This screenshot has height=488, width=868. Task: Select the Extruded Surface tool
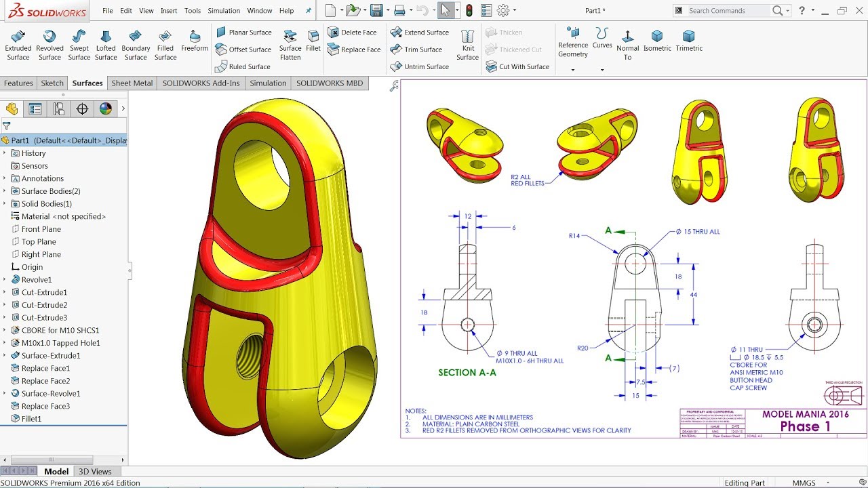[x=18, y=45]
